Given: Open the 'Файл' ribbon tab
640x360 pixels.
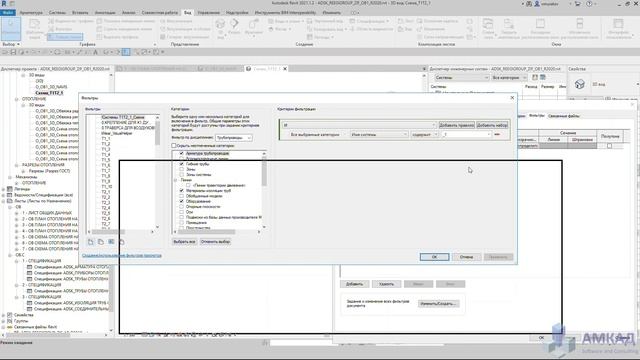Looking at the screenshot, I should click(x=7, y=13).
